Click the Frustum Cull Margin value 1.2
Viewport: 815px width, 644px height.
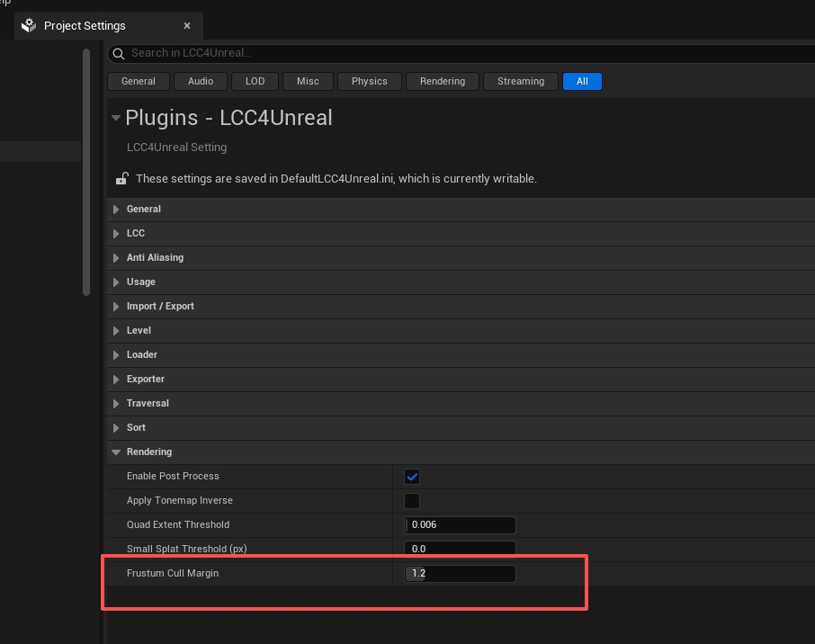(x=460, y=574)
